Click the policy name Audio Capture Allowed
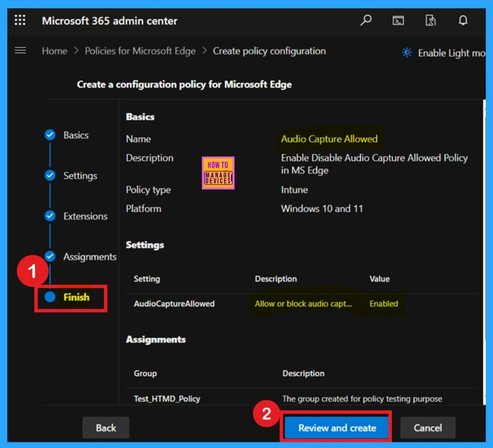 pos(329,139)
